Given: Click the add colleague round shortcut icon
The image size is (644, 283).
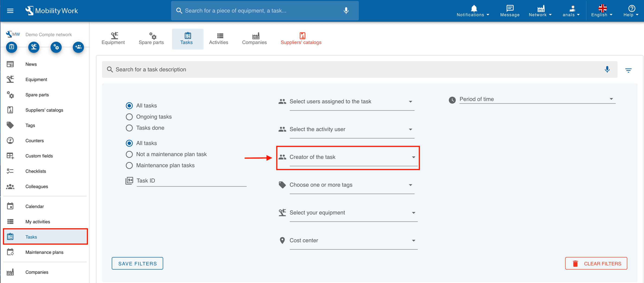Looking at the screenshot, I should pyautogui.click(x=78, y=47).
